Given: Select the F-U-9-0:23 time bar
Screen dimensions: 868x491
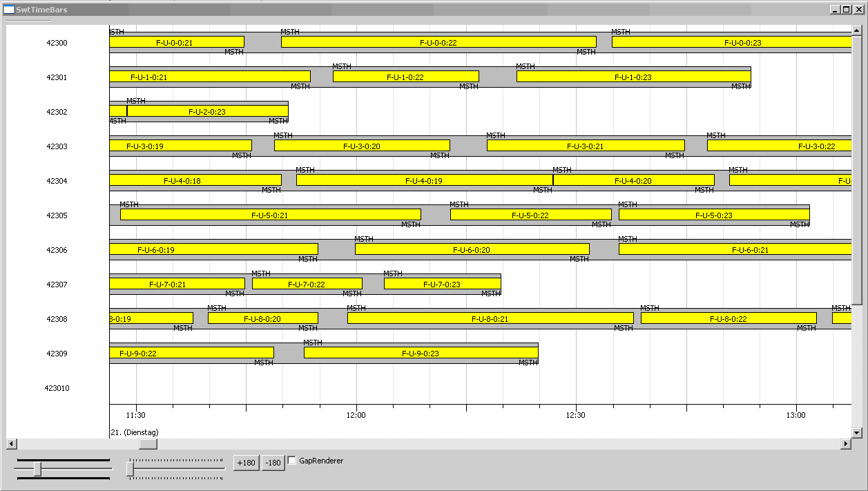Looking at the screenshot, I should [x=421, y=353].
